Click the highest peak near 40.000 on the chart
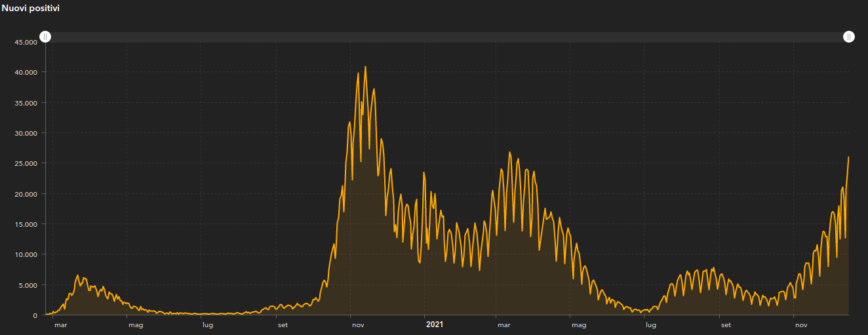The width and height of the screenshot is (868, 335). 365,67
